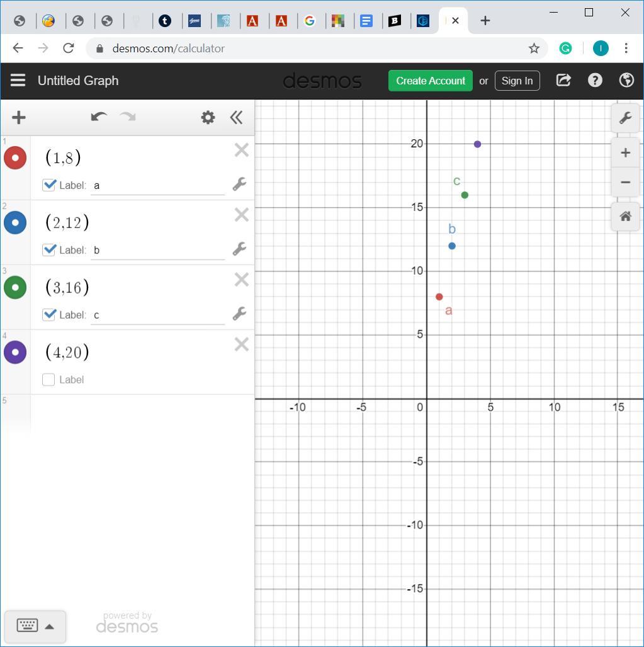Click the address bar desmos.com/calculator

pyautogui.click(x=168, y=49)
